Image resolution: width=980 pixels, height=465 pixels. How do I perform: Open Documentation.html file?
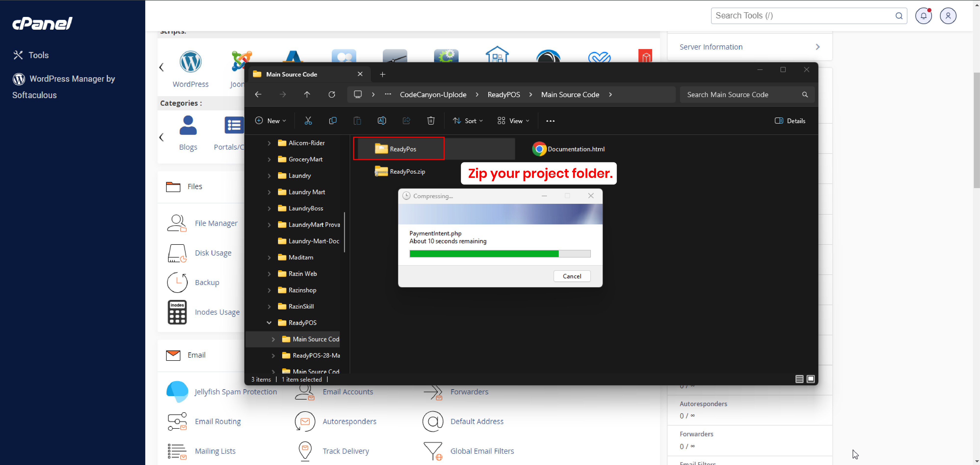point(568,149)
